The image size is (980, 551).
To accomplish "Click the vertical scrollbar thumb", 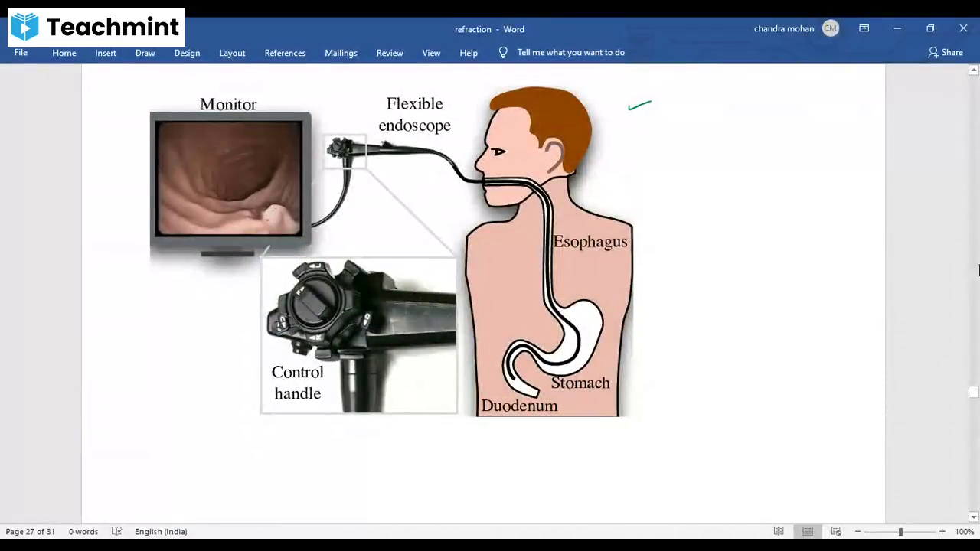I will (x=973, y=393).
